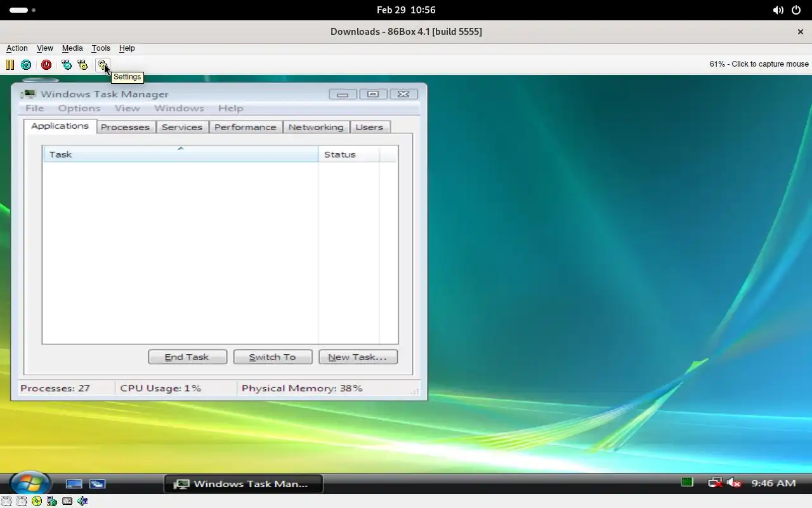Click the CD-ROM disc status icon
812x508 pixels.
pos(37,501)
